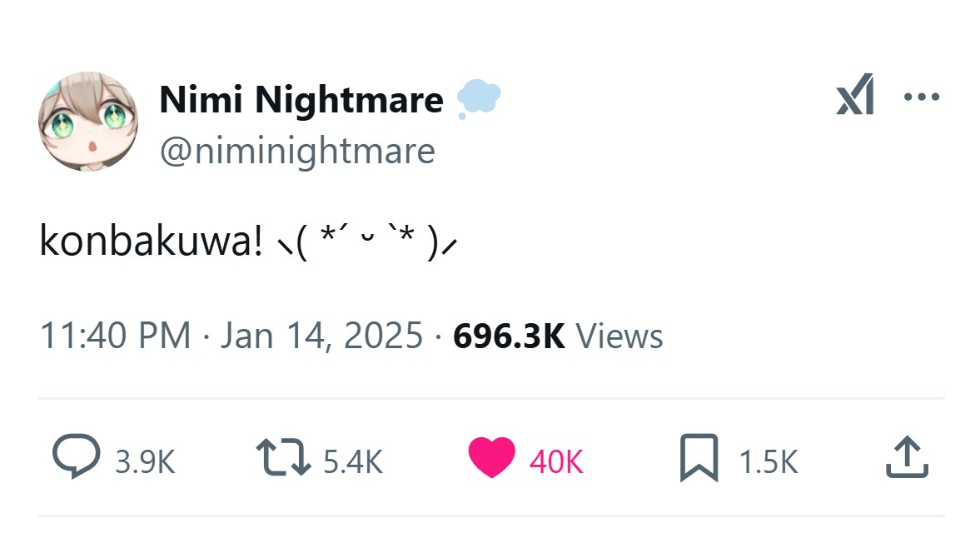Viewport: 980px width, 548px height.
Task: Click the Nimi Nightmare display name
Action: coord(301,101)
